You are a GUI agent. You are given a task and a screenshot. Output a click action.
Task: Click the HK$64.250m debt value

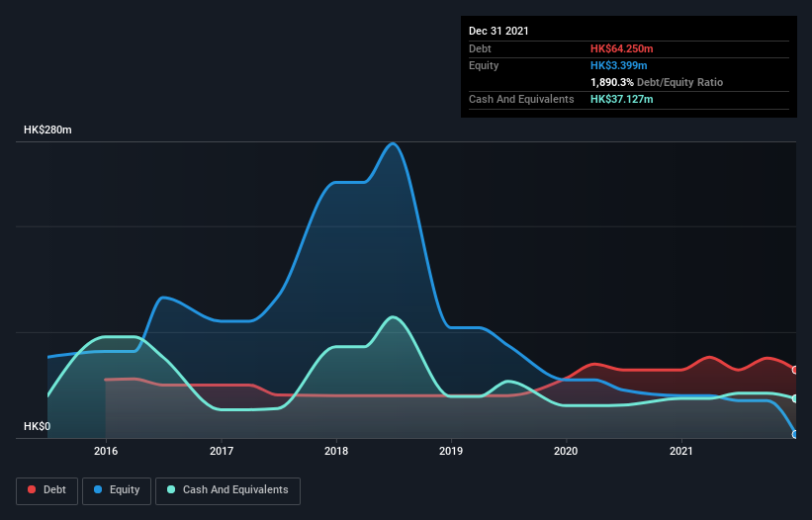(621, 48)
